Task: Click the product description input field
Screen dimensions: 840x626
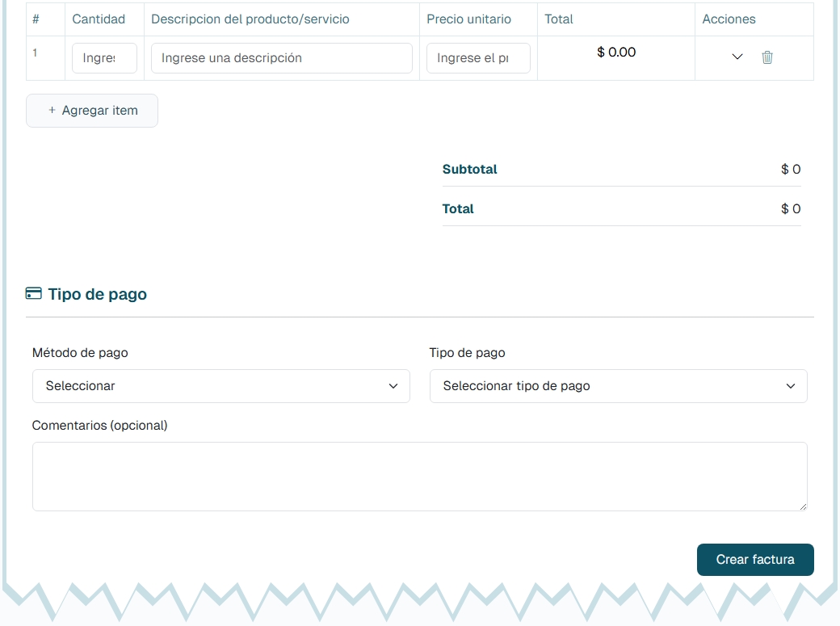Action: point(281,58)
